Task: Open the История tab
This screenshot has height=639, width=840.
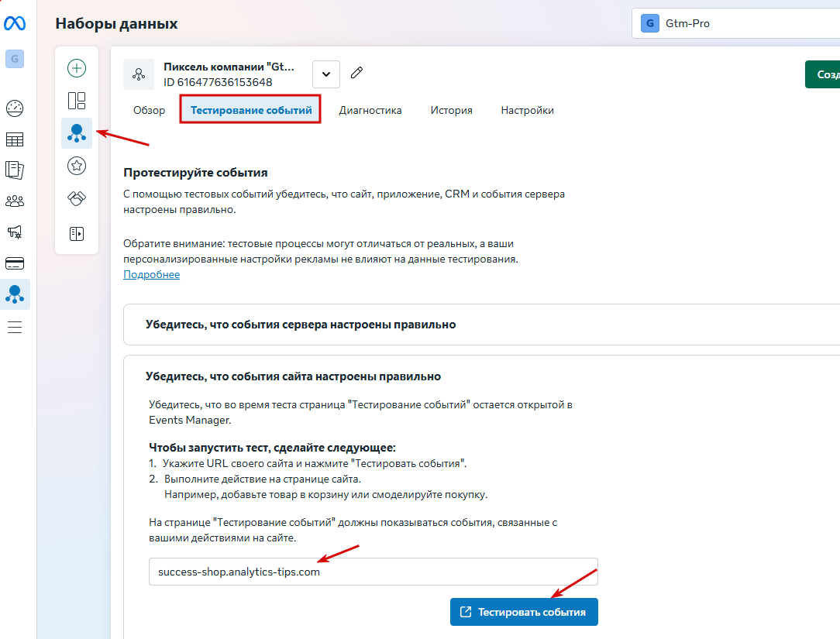Action: tap(452, 110)
